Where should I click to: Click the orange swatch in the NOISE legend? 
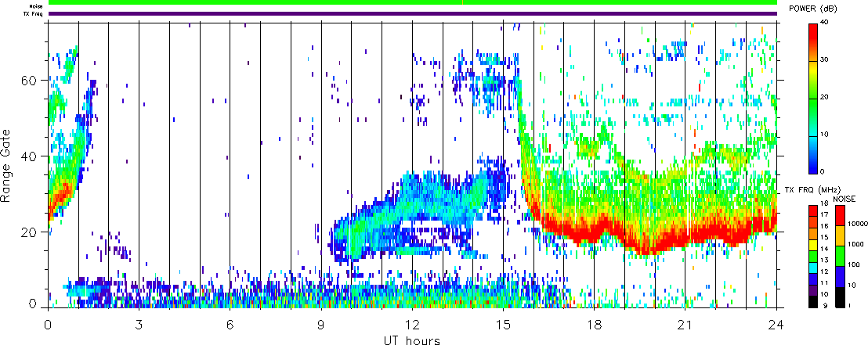pos(841,235)
